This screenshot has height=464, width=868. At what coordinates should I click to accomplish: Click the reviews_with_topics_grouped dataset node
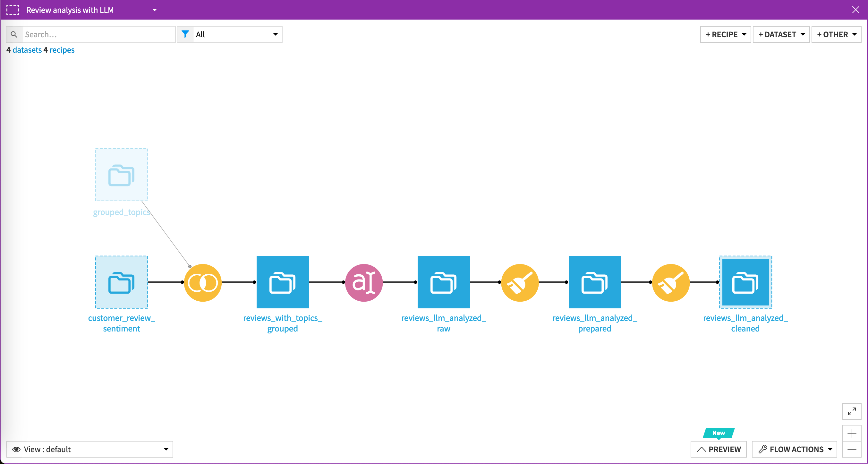click(282, 282)
